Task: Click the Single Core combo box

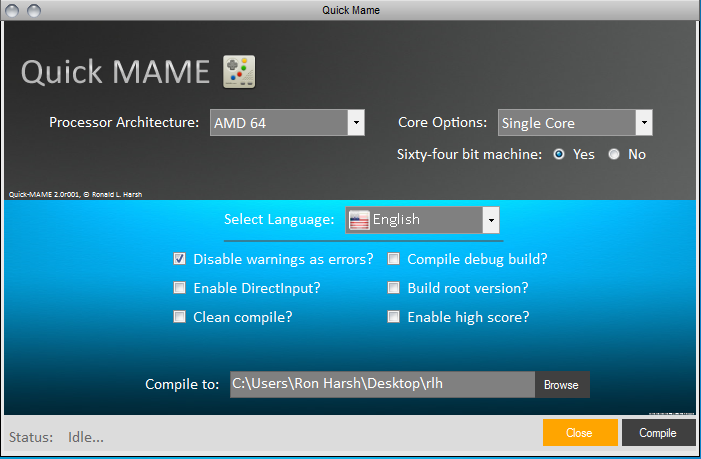Action: tap(575, 122)
